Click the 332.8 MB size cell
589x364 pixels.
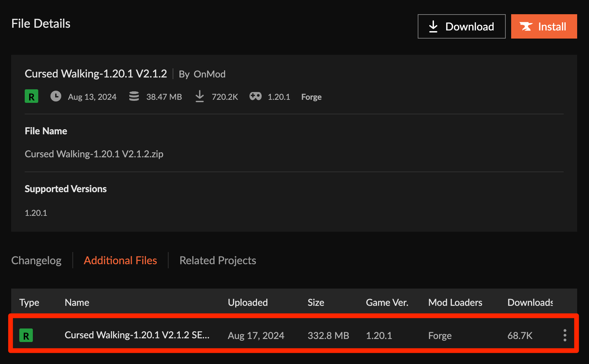tap(328, 336)
